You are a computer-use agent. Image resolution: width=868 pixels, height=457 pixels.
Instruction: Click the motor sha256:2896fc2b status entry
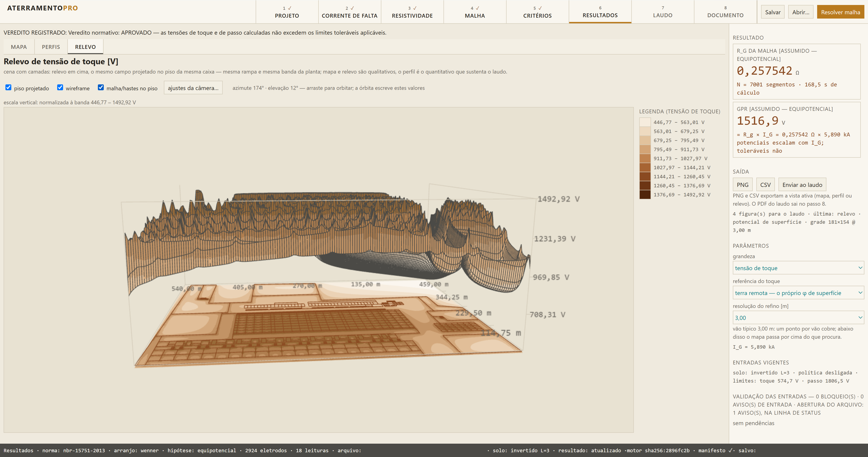click(x=658, y=451)
